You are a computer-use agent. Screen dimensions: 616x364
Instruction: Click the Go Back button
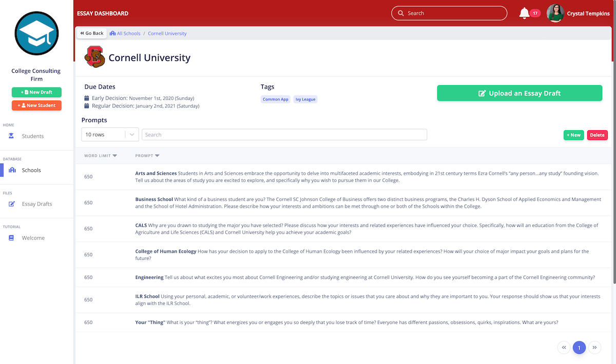pos(92,33)
